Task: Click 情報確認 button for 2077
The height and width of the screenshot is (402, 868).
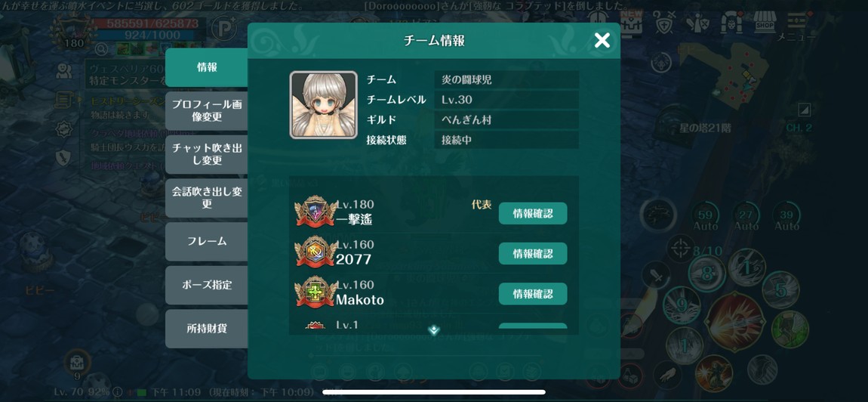Action: click(x=533, y=253)
